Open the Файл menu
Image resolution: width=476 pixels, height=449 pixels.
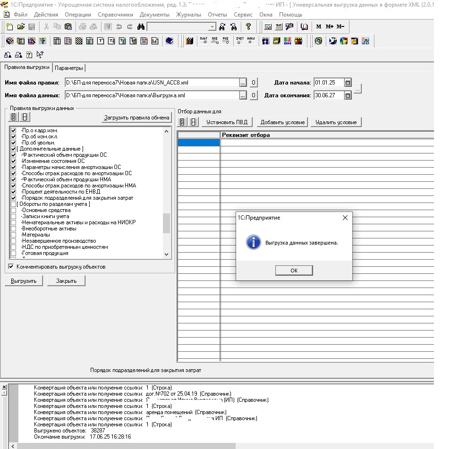[x=20, y=15]
